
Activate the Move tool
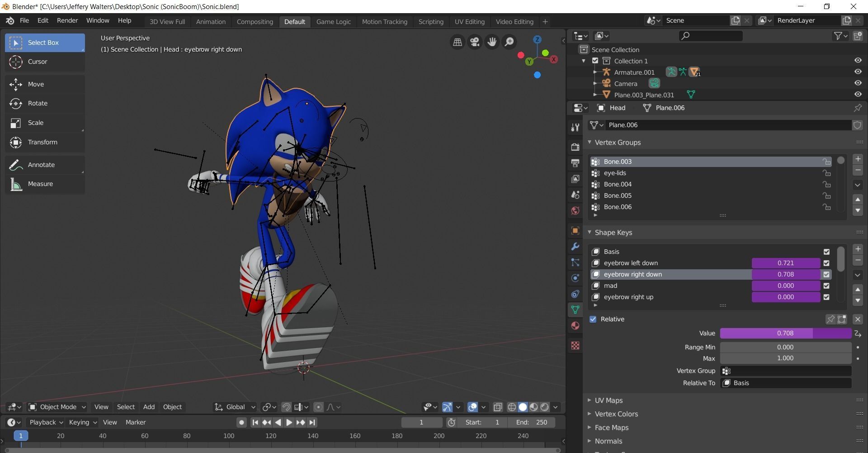pyautogui.click(x=45, y=84)
